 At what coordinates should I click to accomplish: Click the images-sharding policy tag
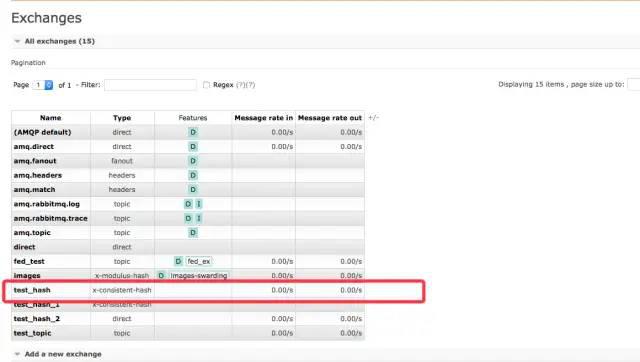pyautogui.click(x=199, y=275)
